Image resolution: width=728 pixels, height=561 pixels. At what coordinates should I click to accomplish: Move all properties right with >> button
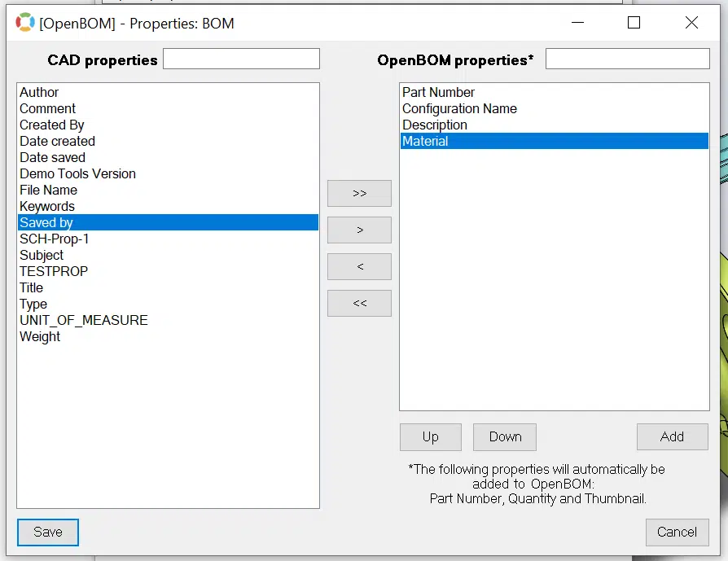click(359, 193)
